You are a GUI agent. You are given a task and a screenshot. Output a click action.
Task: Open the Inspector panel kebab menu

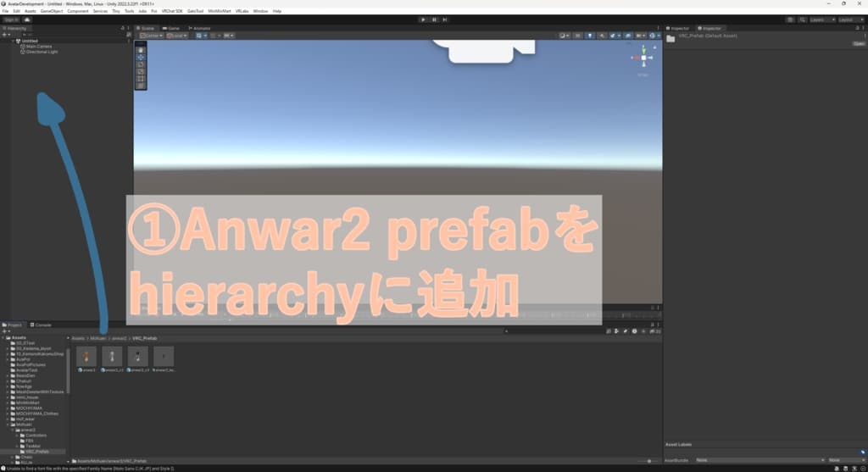pos(863,28)
